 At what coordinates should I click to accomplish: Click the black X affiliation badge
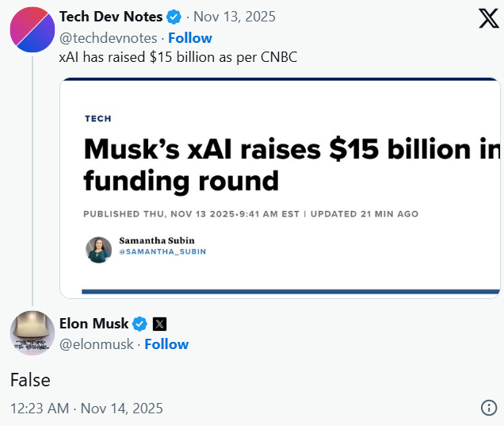coord(159,324)
